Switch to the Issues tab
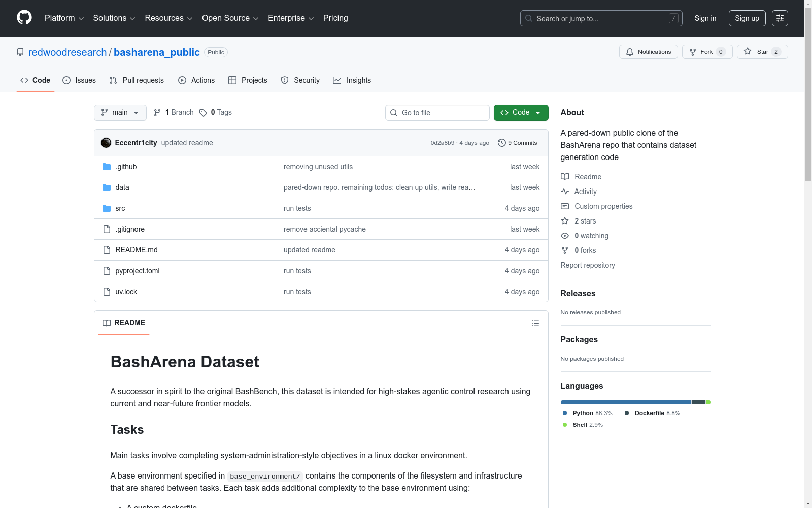 (x=79, y=80)
